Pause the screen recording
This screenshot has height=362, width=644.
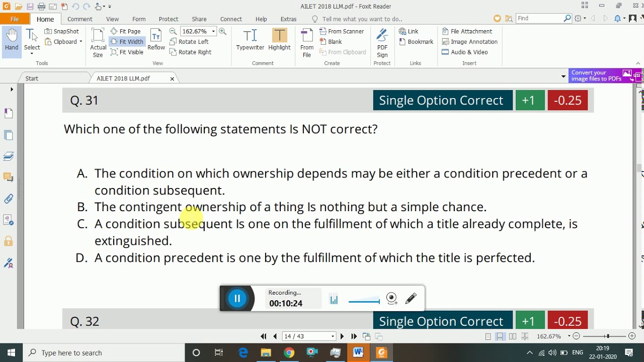tap(237, 299)
